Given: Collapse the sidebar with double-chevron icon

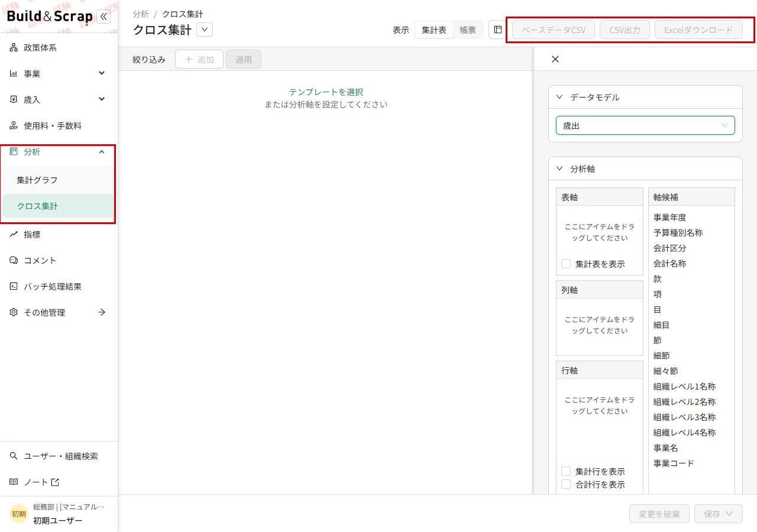Looking at the screenshot, I should click(x=103, y=17).
